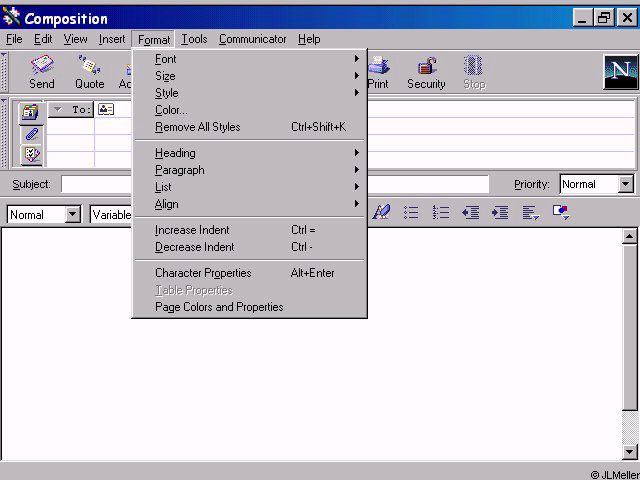
Task: Click the Netscape N logo
Action: [620, 72]
